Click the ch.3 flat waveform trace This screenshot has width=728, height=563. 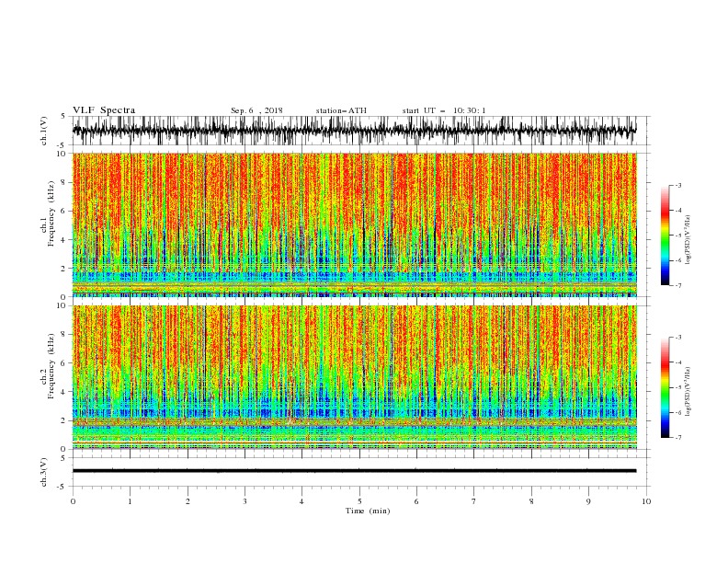click(354, 471)
